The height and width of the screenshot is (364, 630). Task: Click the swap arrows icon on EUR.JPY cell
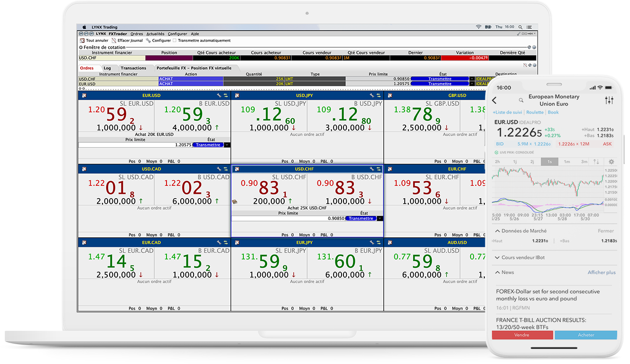(379, 242)
